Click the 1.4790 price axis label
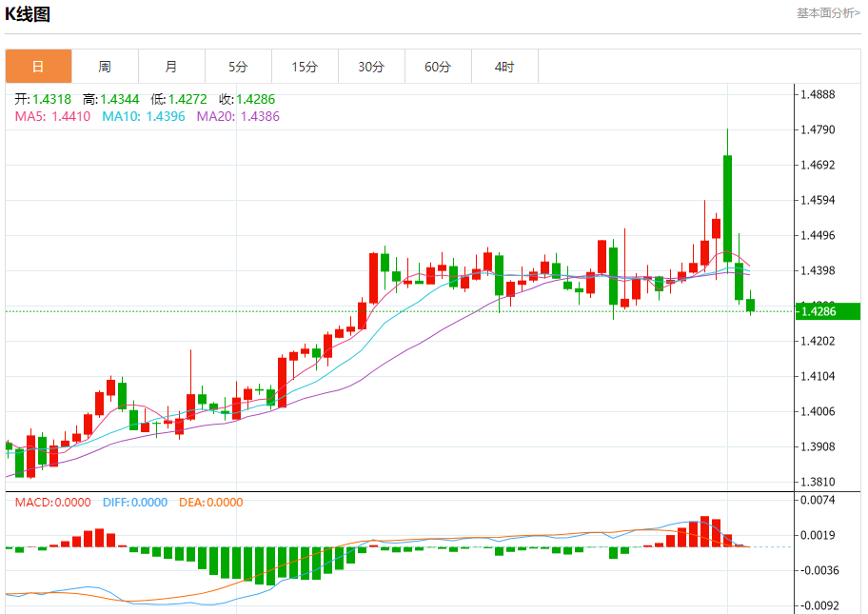This screenshot has height=614, width=868. click(818, 129)
